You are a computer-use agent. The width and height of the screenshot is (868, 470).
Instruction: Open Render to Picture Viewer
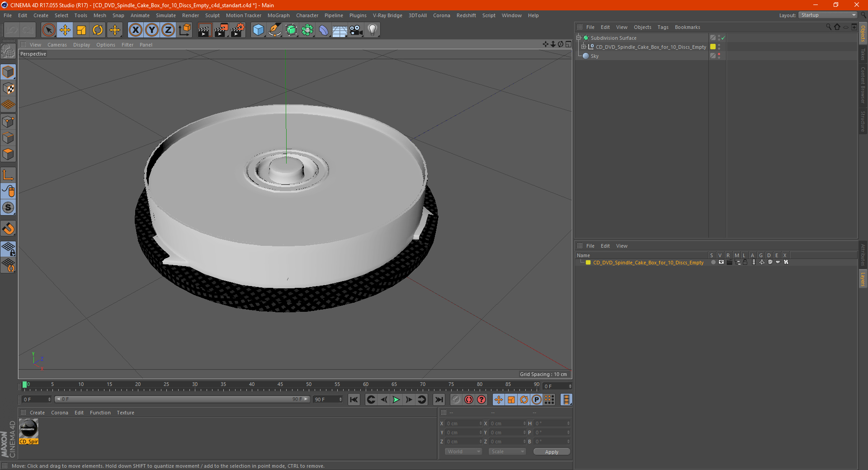[x=221, y=30]
